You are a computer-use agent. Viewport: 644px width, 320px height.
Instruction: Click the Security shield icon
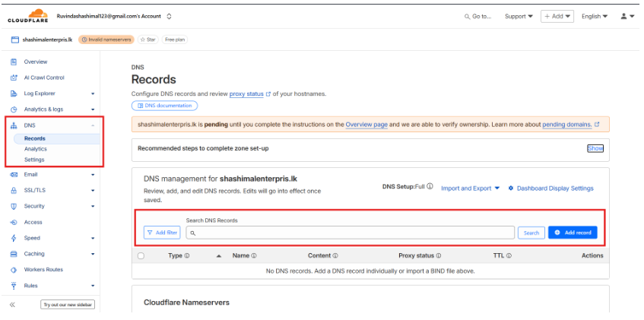point(14,206)
